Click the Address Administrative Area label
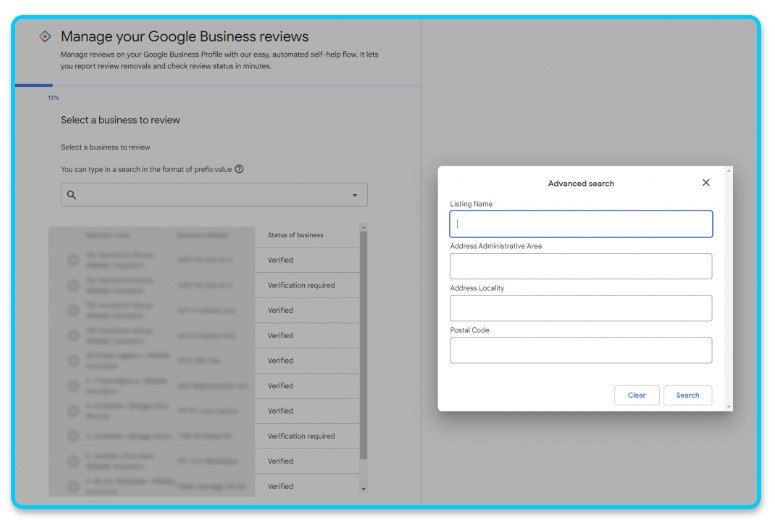 pyautogui.click(x=496, y=246)
